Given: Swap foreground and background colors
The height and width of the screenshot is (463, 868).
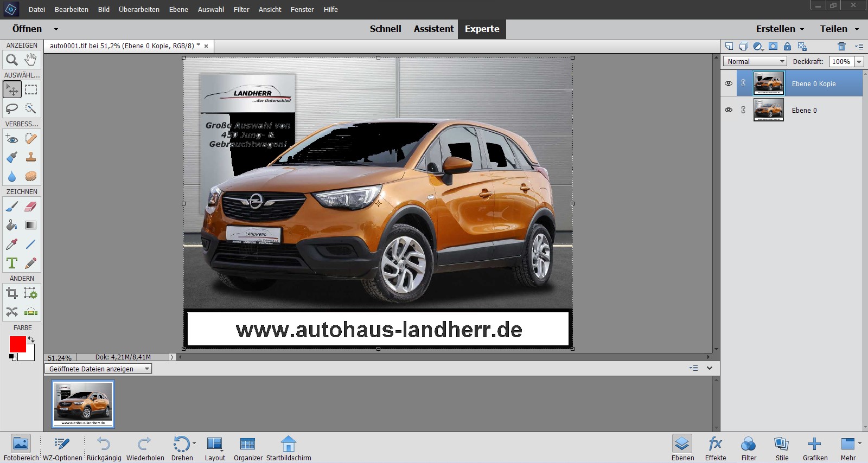Looking at the screenshot, I should point(31,339).
